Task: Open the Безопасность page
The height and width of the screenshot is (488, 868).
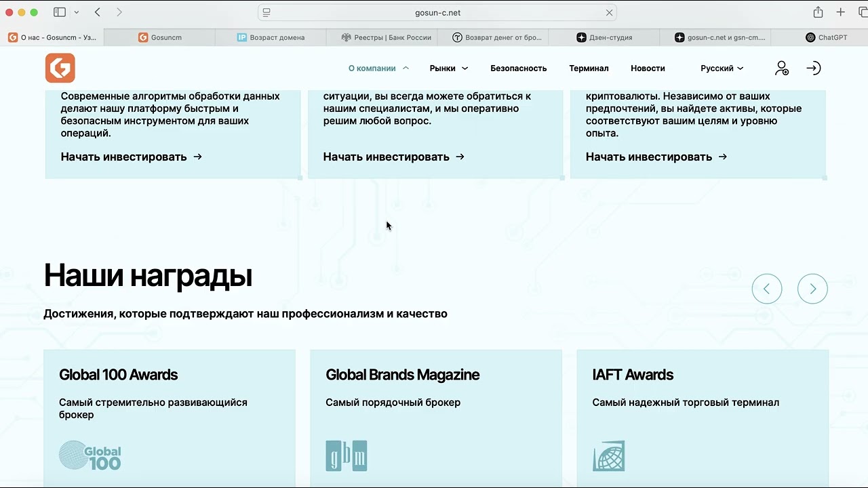Action: [x=519, y=68]
